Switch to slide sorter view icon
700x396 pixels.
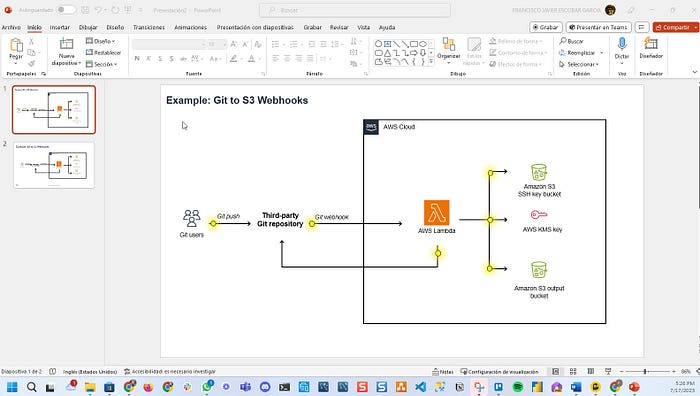[573, 371]
